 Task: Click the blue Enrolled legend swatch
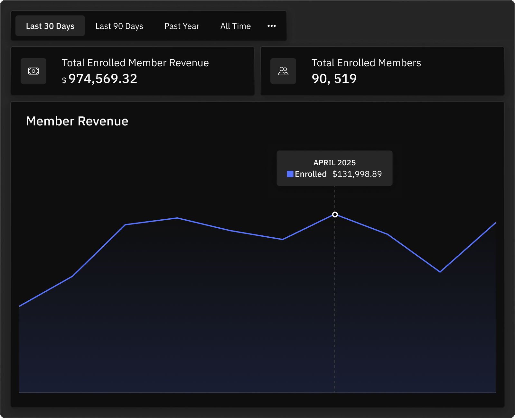(x=290, y=174)
